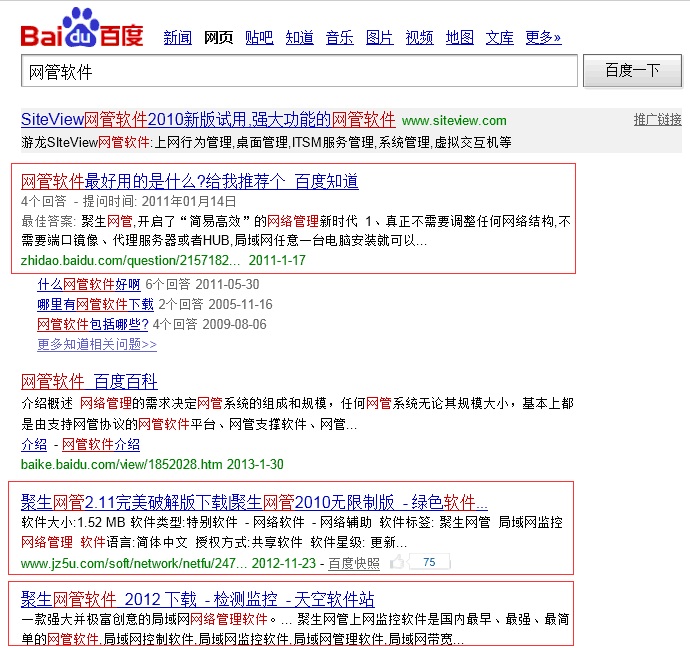Open the 音乐 tab
Image resolution: width=690 pixels, height=648 pixels.
coord(339,37)
